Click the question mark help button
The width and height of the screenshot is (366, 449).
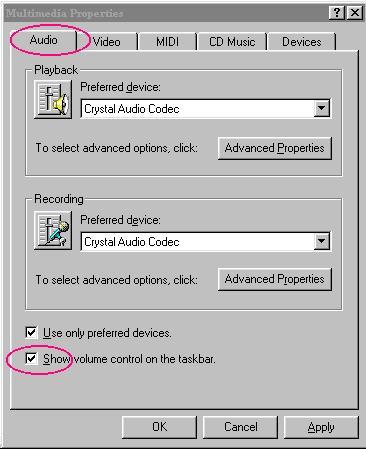[337, 13]
